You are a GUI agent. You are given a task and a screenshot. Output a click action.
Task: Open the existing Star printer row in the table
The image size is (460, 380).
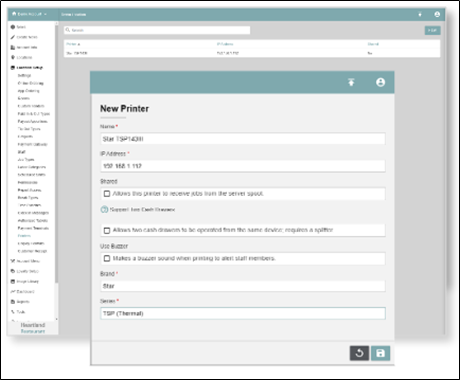click(x=252, y=53)
